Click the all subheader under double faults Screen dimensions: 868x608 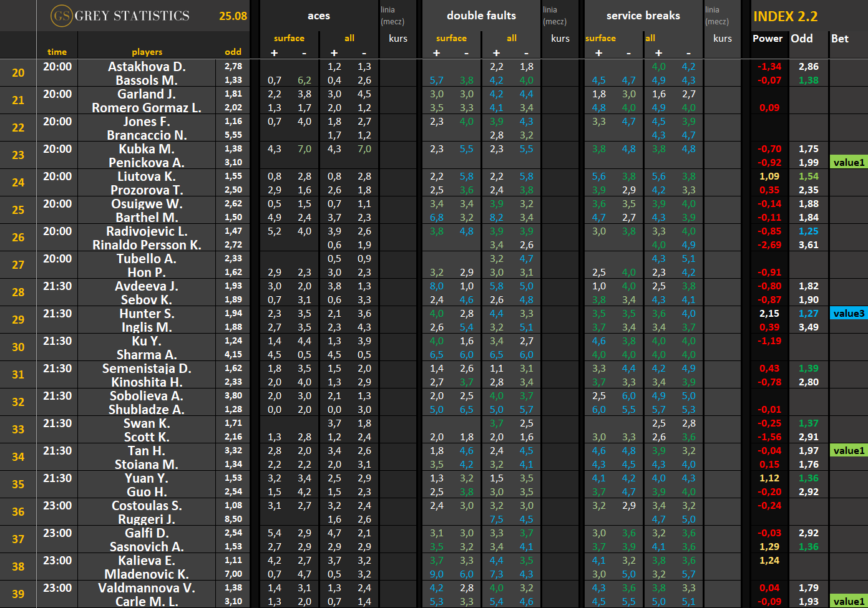click(512, 39)
